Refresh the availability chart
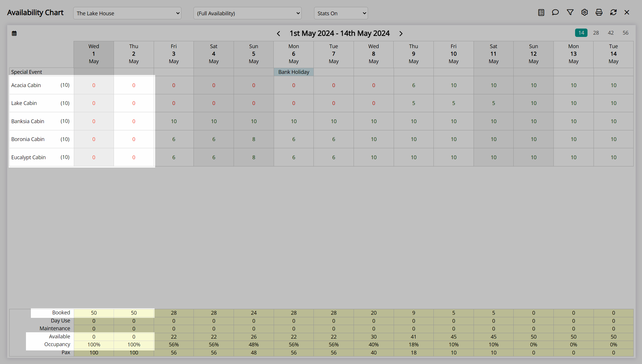642x364 pixels. pos(613,12)
